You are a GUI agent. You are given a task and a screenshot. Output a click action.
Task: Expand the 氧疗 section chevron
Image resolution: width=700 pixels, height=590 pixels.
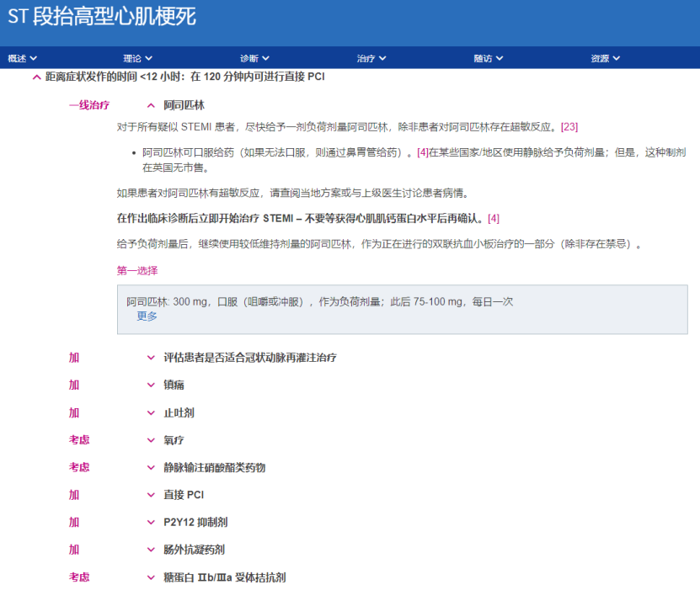(x=151, y=440)
